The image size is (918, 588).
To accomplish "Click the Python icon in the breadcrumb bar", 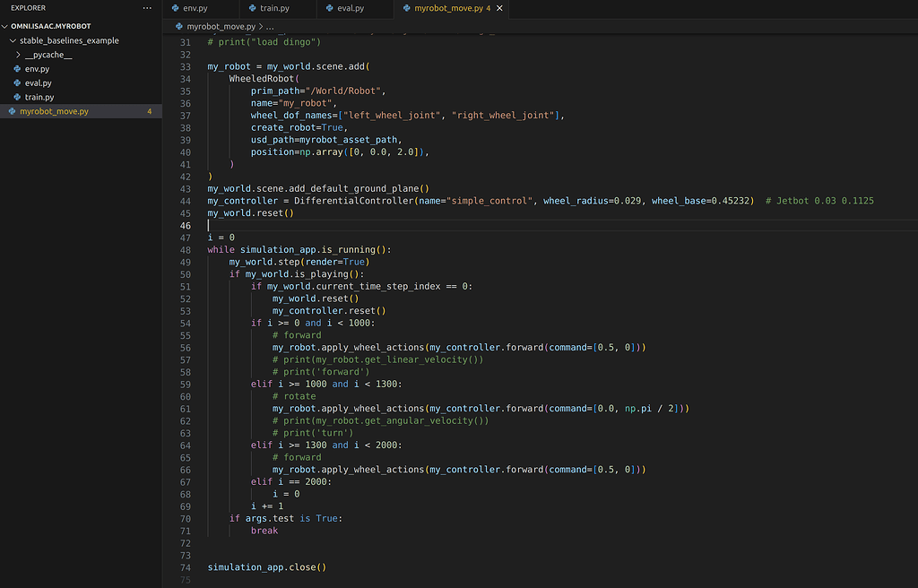I will point(179,28).
